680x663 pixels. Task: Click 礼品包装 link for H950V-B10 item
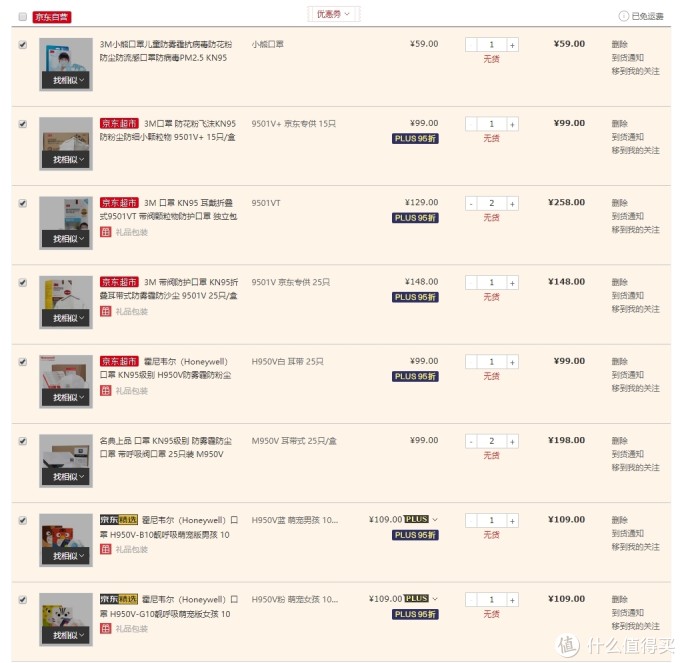click(x=132, y=550)
